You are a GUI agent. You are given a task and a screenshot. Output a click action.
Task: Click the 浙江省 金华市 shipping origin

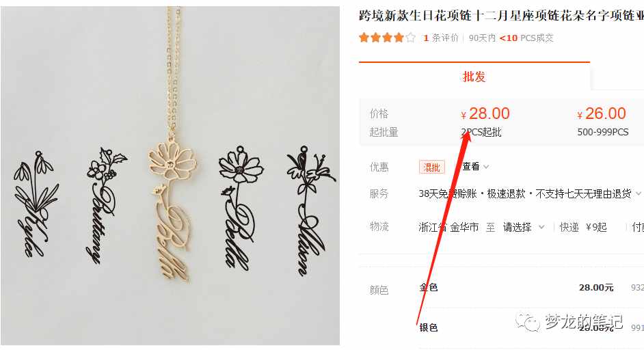pyautogui.click(x=448, y=227)
